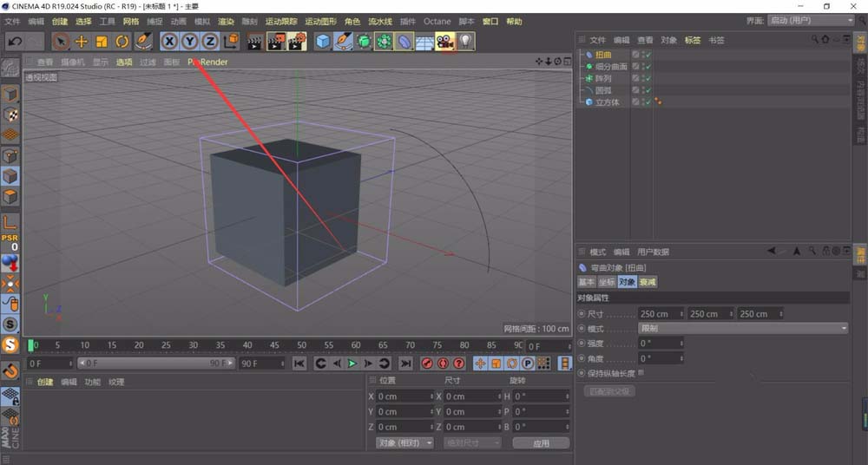Toggle the green check on 圆弧 row
Screen dimensions: 868x465
coord(648,90)
